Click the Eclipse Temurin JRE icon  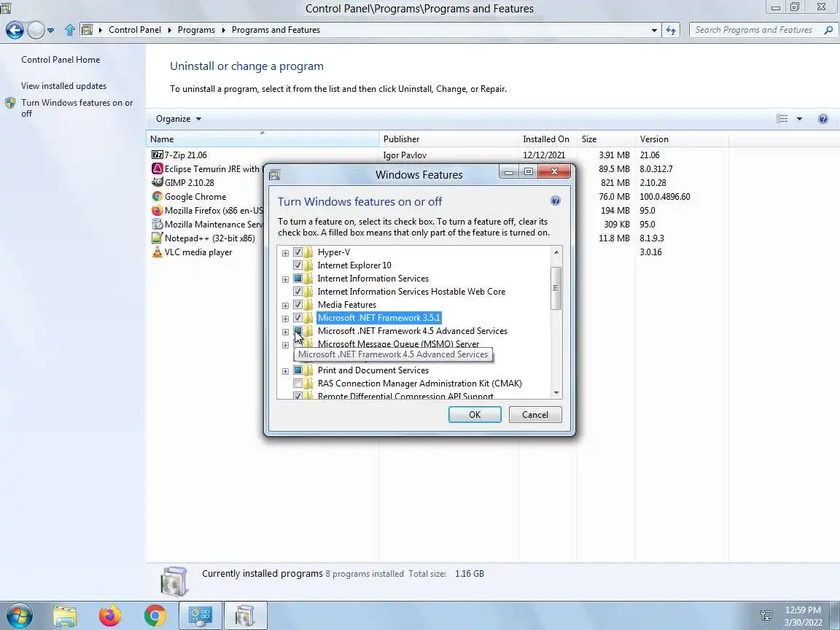point(157,168)
